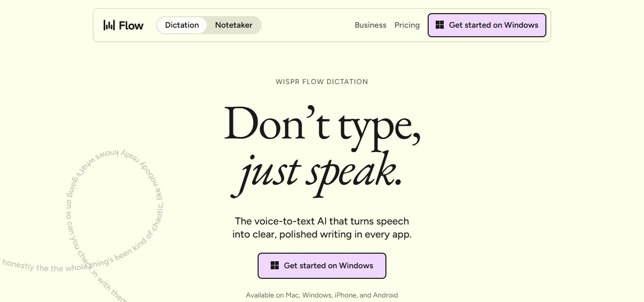Image resolution: width=644 pixels, height=302 pixels.
Task: Switch to the Notetaker tab
Action: click(x=234, y=25)
